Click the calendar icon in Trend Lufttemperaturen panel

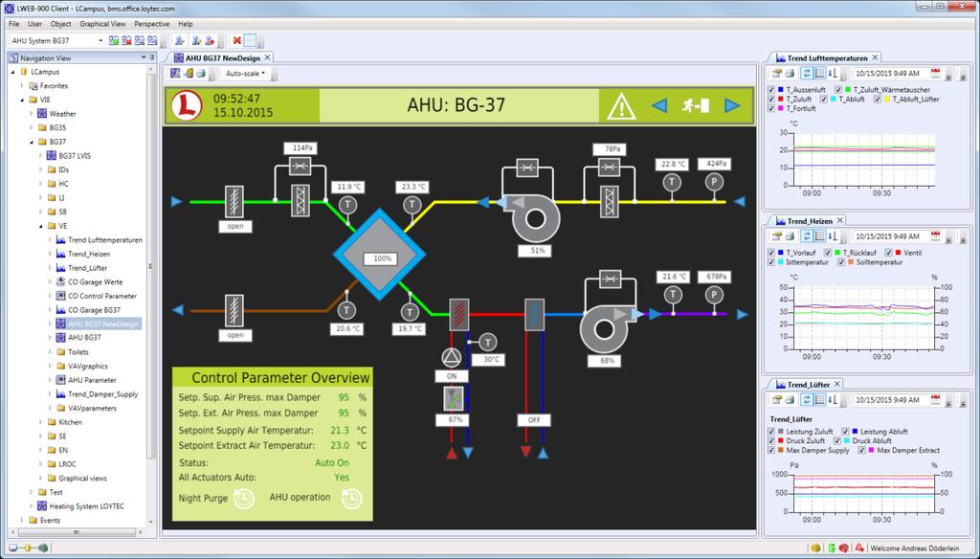[936, 73]
